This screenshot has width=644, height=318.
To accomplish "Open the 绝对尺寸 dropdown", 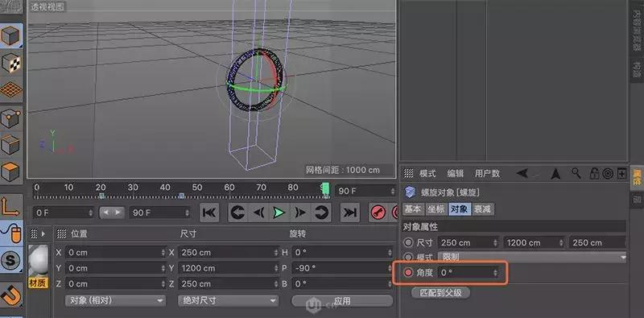I will pyautogui.click(x=228, y=300).
